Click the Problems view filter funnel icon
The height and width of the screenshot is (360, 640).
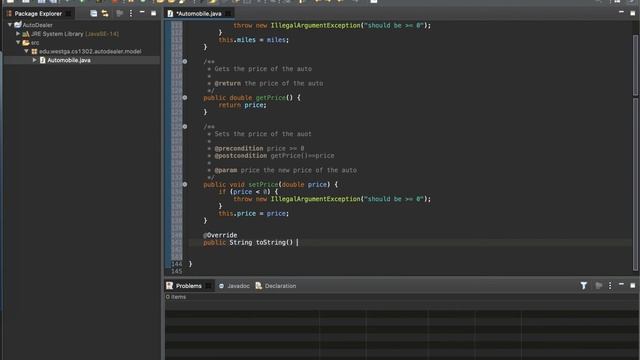(584, 286)
